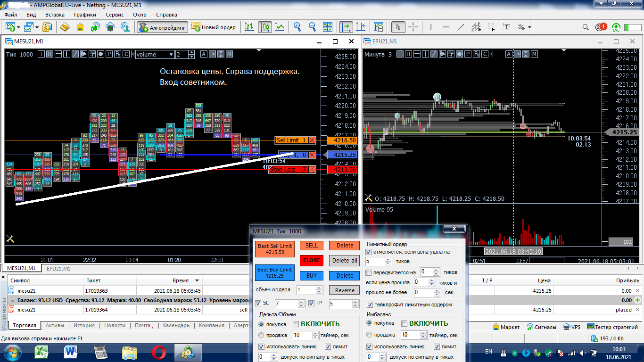Viewport: 644px width, 362px height.
Task: Open Opera browser from the taskbar
Action: [159, 352]
